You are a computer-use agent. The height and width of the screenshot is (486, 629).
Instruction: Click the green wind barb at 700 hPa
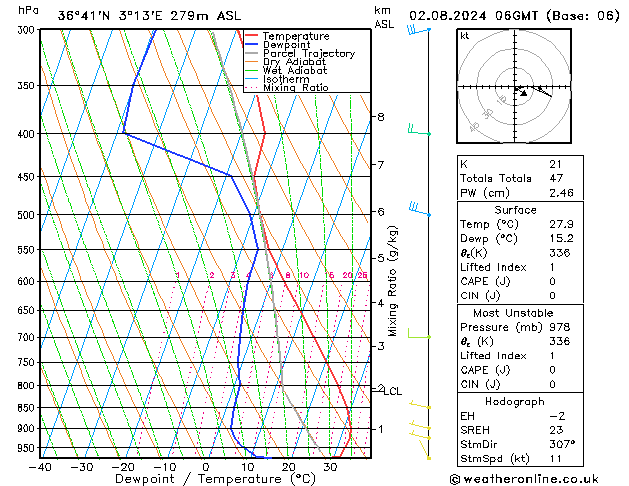[419, 334]
